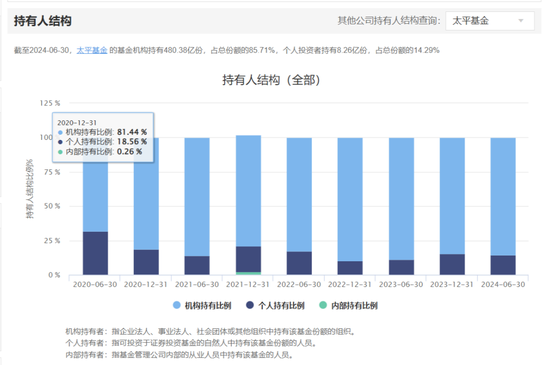Select the 2022-06-30 bar's light blue segment
550x365 pixels.
tap(299, 195)
